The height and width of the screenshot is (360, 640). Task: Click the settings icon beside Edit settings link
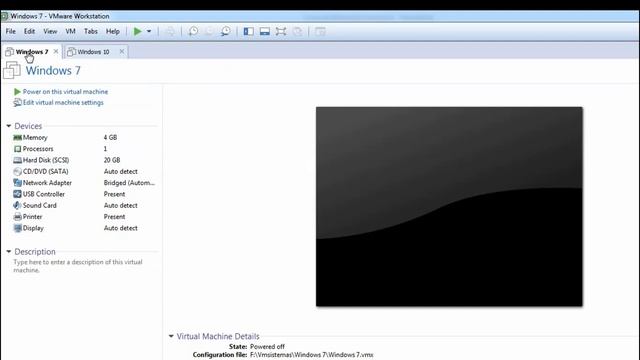17,102
